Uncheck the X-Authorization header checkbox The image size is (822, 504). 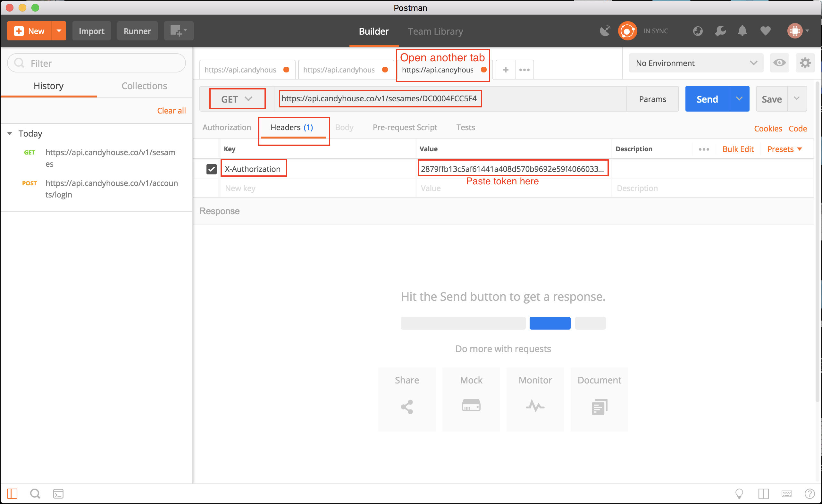coord(211,169)
